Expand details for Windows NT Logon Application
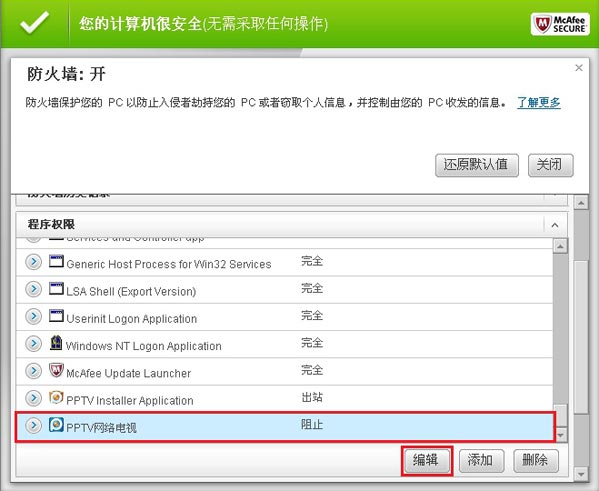 pos(34,344)
